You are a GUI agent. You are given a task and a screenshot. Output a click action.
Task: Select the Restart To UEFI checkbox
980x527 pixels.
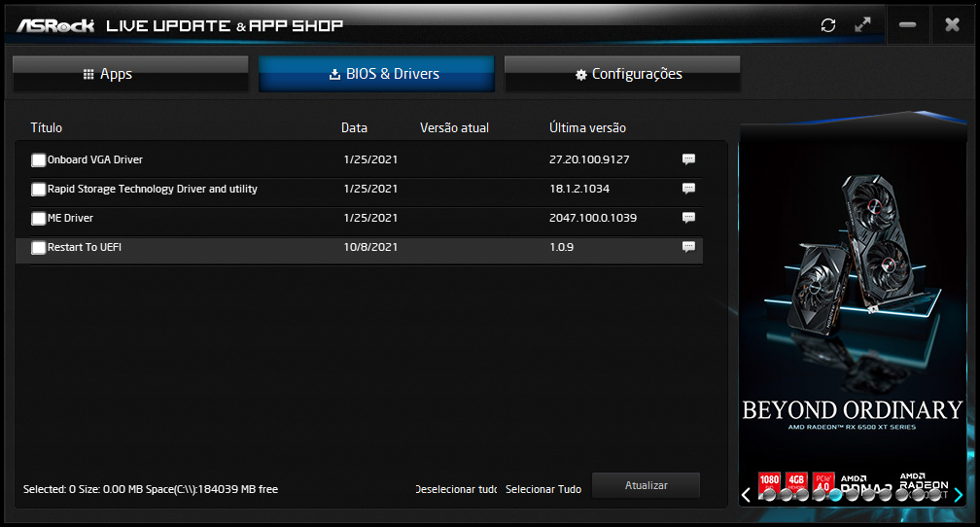[x=38, y=248]
